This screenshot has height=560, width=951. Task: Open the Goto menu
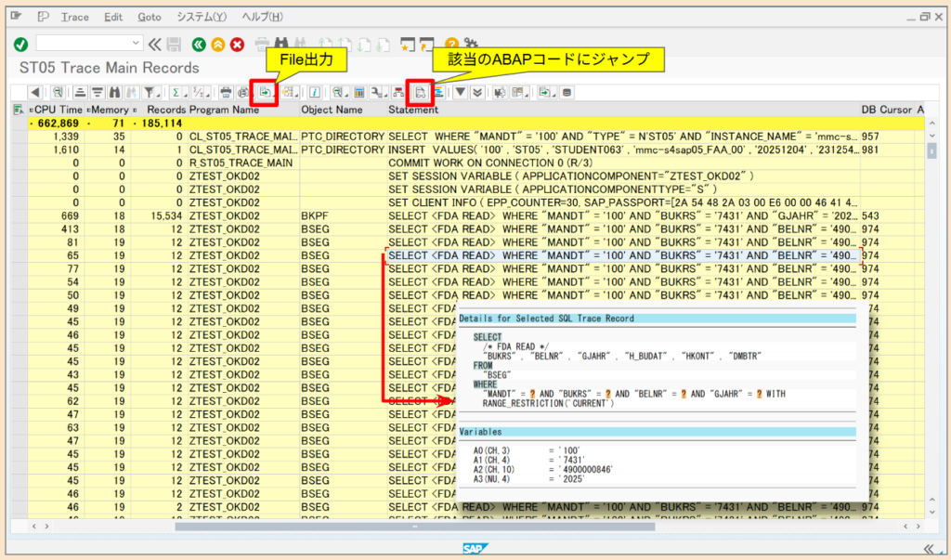(149, 16)
